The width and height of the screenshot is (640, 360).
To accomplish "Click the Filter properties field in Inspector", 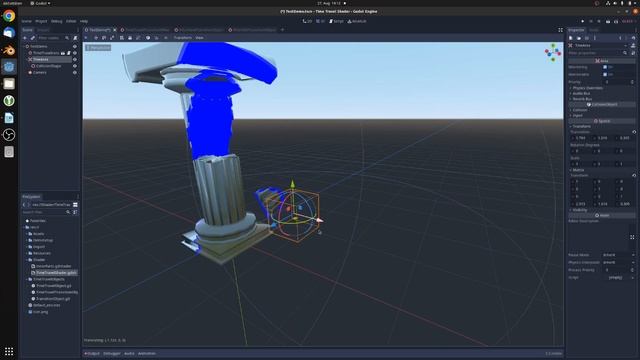I will pos(598,53).
